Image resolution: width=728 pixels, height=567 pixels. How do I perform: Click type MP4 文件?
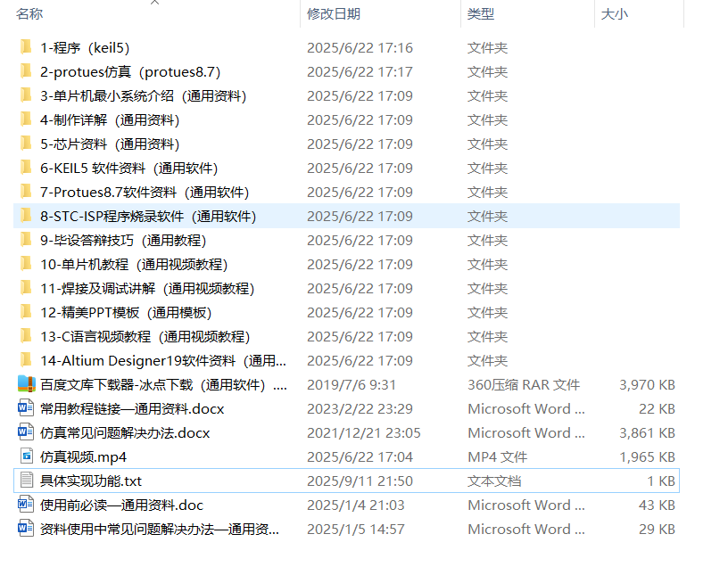(497, 457)
